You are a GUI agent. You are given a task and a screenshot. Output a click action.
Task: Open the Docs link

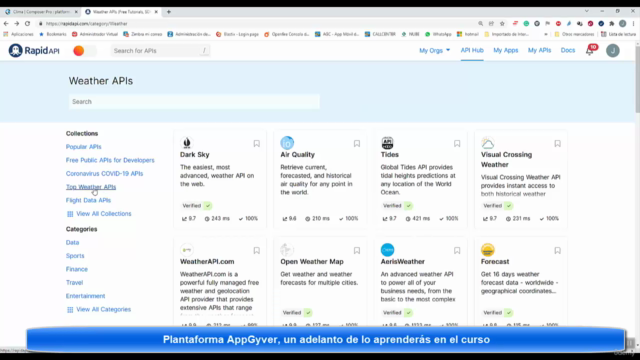567,50
